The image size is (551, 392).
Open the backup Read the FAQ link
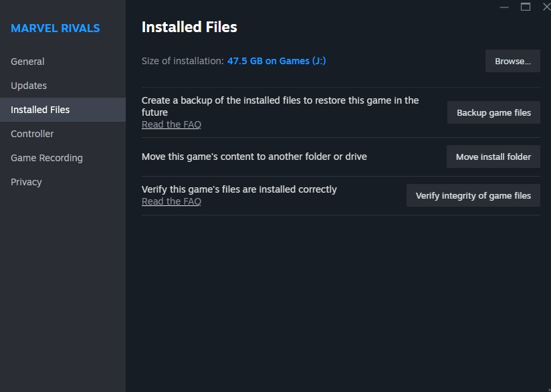click(171, 124)
